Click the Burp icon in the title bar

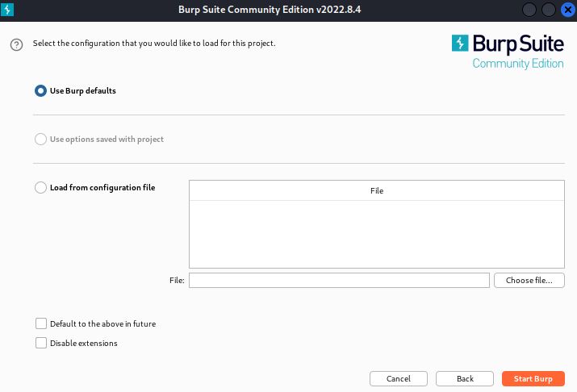(7, 10)
